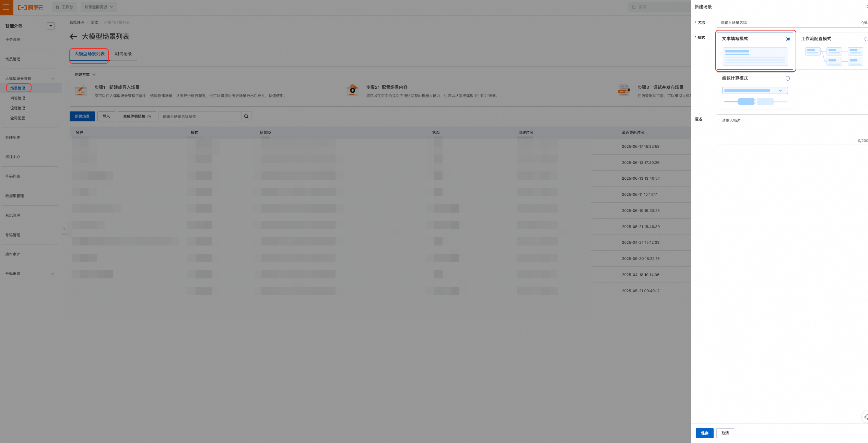Click the 最近更新时间 column header
868x443 pixels.
click(633, 132)
